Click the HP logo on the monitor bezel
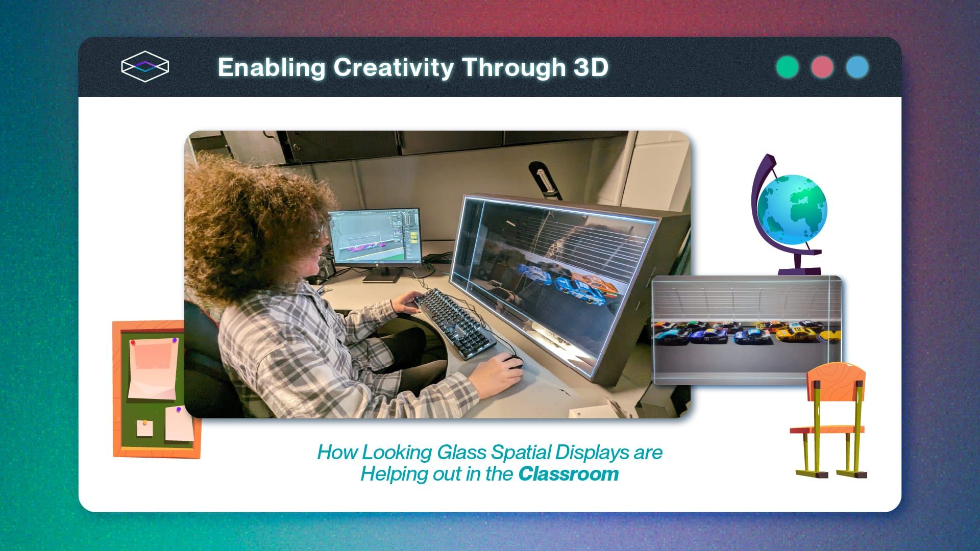 (377, 265)
